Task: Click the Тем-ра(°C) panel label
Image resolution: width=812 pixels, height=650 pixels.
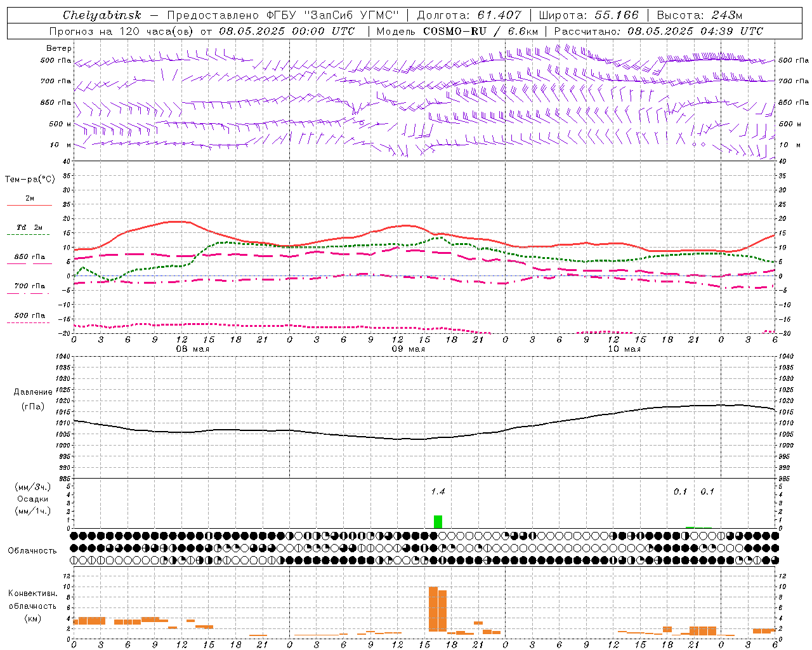Action: [x=30, y=179]
